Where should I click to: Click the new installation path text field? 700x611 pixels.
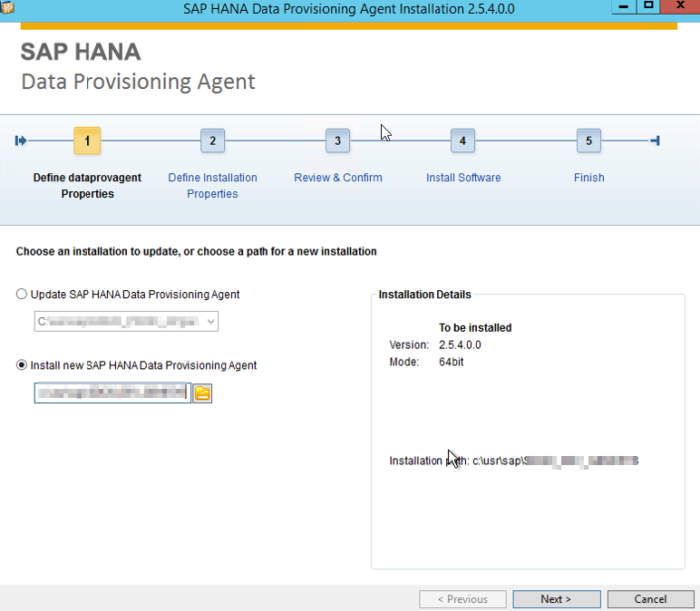pyautogui.click(x=112, y=393)
